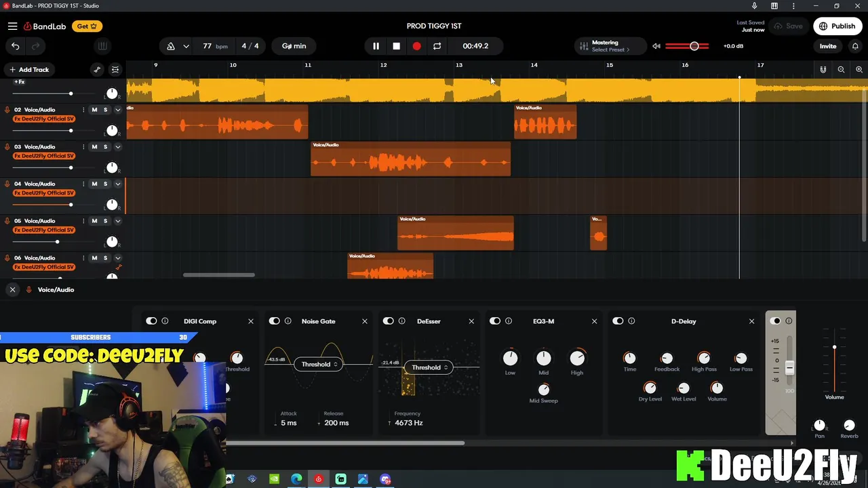
Task: Start recording with the red record button
Action: point(416,46)
